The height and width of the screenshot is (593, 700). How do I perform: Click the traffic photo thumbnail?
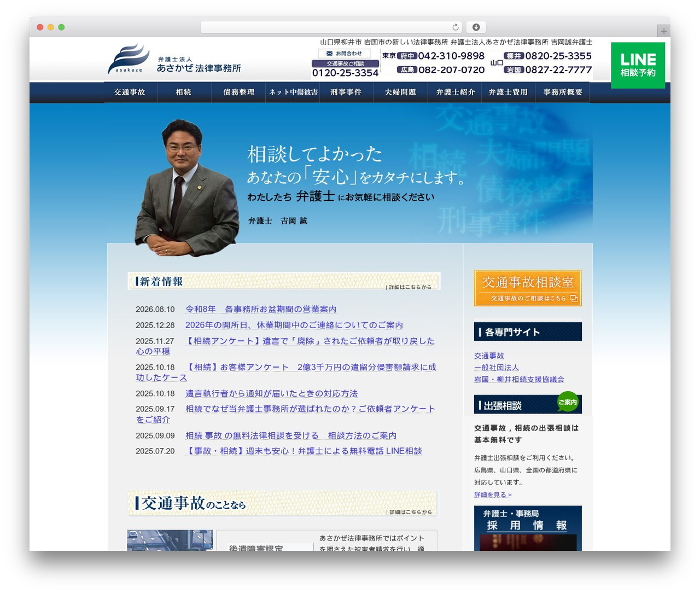tap(170, 540)
